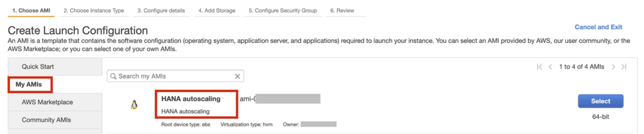The height and width of the screenshot is (134, 644).
Task: Select the HANA autoscaling AMI
Action: tap(600, 101)
